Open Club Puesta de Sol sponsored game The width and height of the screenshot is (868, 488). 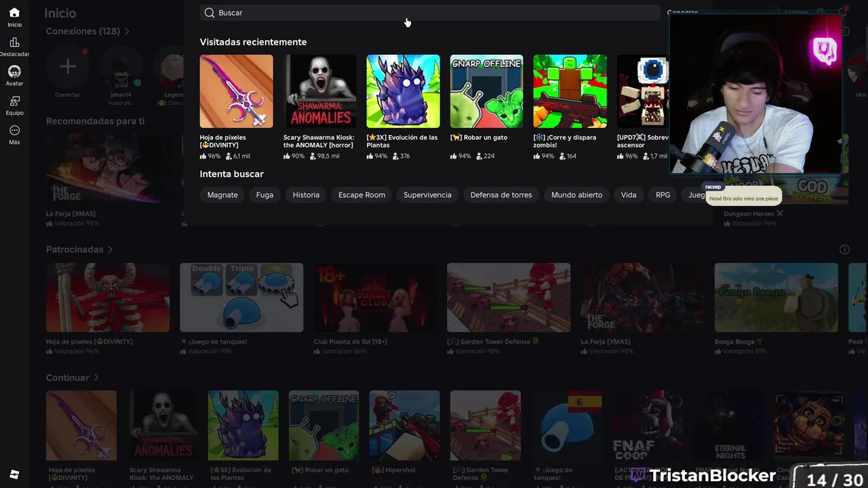pos(375,298)
